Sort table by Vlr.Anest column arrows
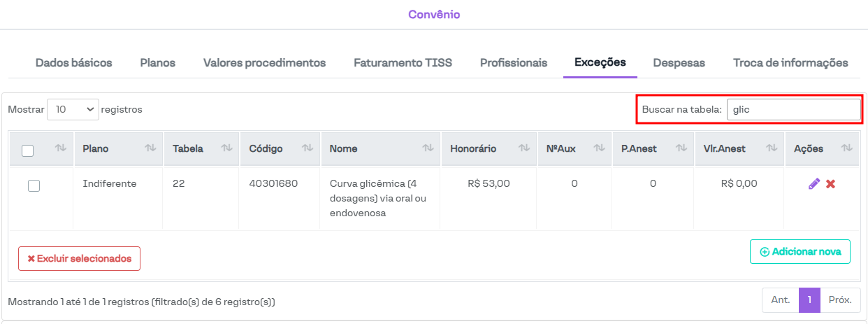Image resolution: width=868 pixels, height=324 pixels. click(772, 148)
